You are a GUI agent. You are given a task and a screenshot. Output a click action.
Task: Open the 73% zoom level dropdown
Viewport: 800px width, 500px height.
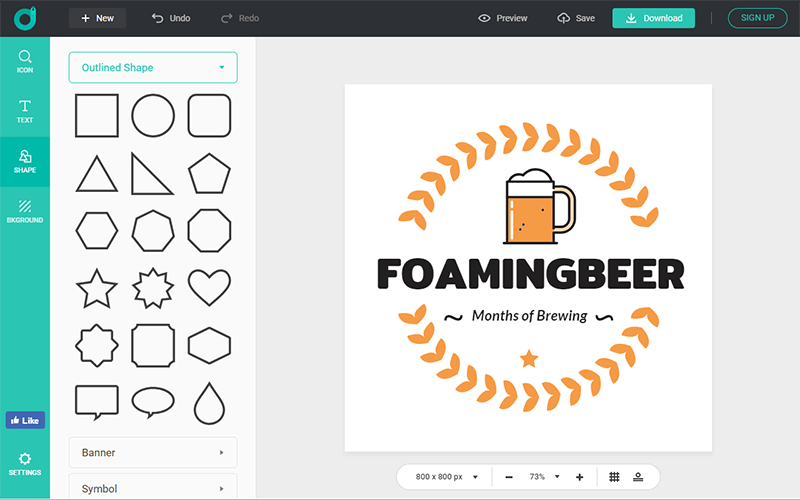coord(544,477)
